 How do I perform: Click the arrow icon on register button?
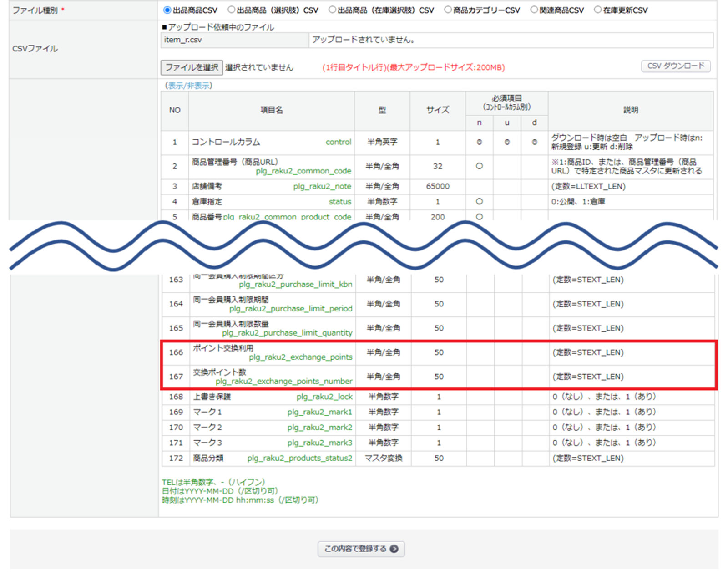(394, 549)
